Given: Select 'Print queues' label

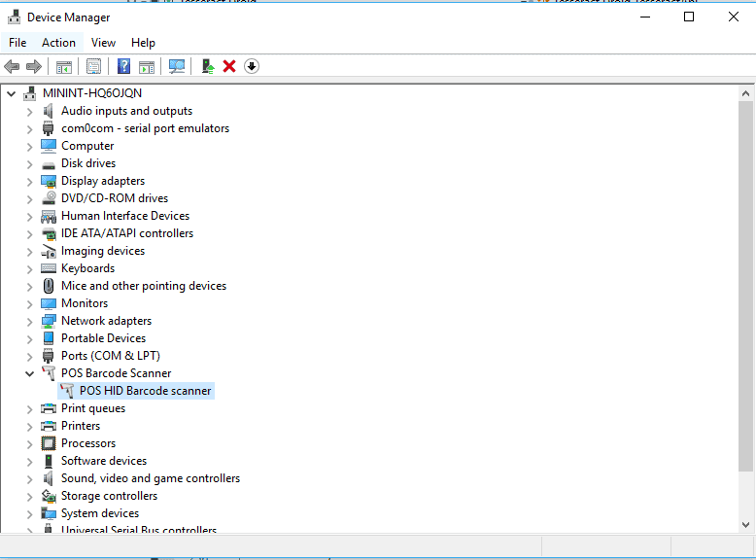Looking at the screenshot, I should coord(93,408).
